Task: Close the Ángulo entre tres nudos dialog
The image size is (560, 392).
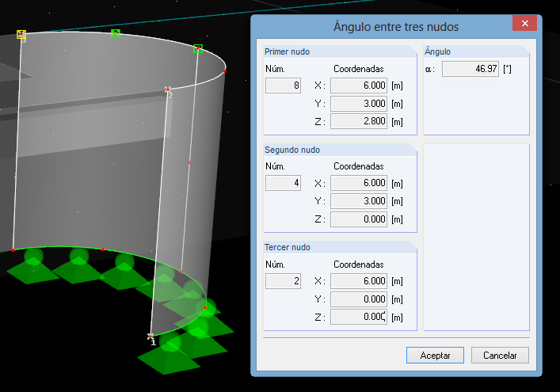Action: (524, 23)
